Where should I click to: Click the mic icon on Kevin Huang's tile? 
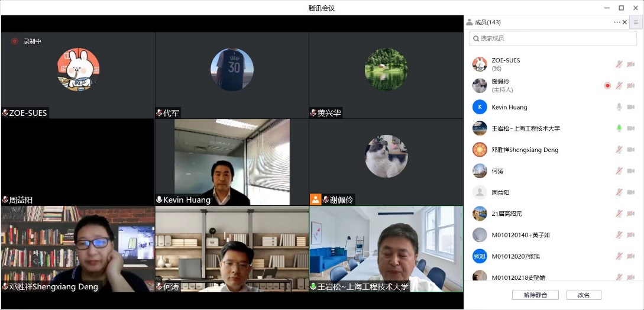(159, 200)
